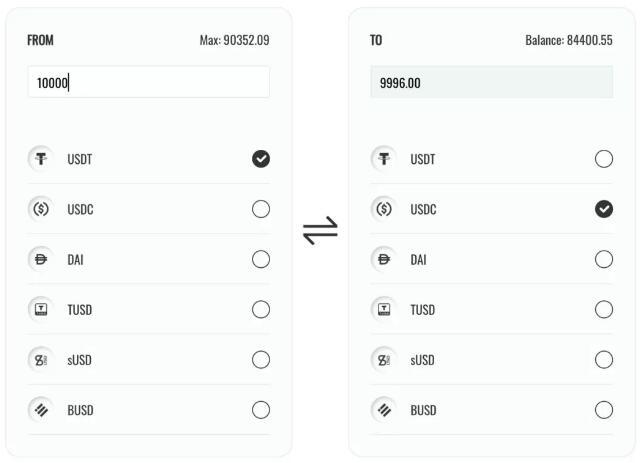Click the sUSD coin icon in TO panel
The image size is (640, 463).
click(384, 359)
